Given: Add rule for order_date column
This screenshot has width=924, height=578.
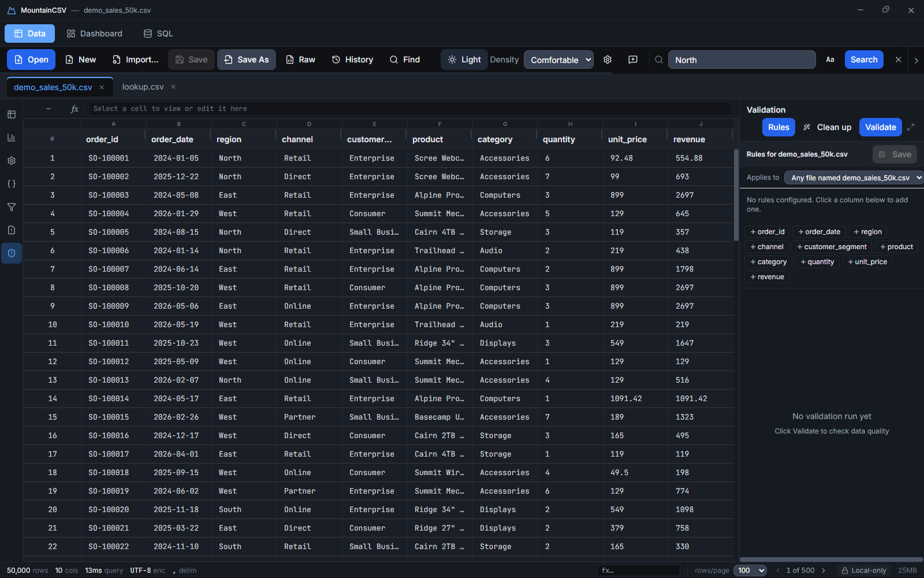Looking at the screenshot, I should click(x=819, y=232).
